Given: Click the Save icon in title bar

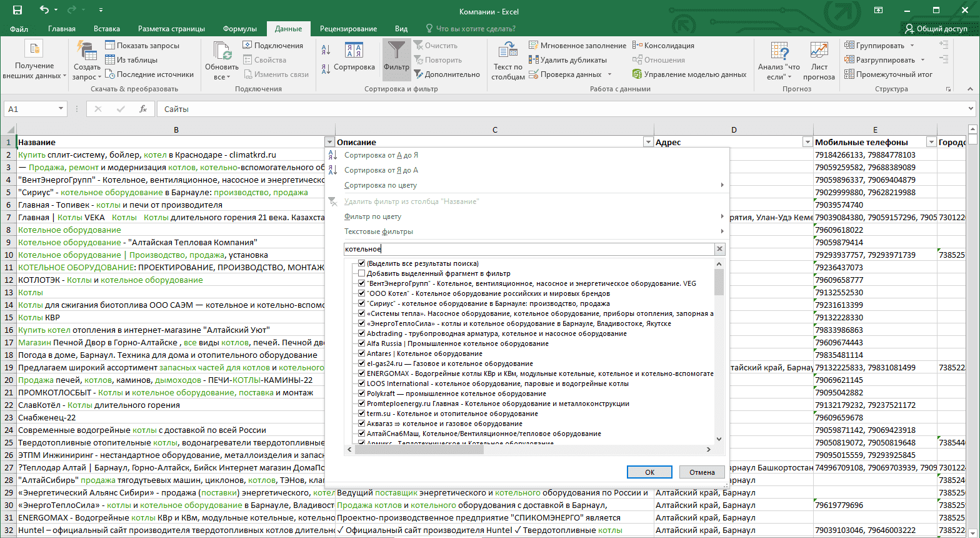Looking at the screenshot, I should tap(17, 11).
